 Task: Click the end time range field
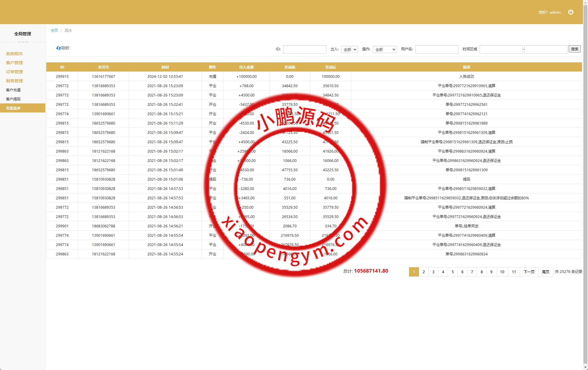point(545,49)
